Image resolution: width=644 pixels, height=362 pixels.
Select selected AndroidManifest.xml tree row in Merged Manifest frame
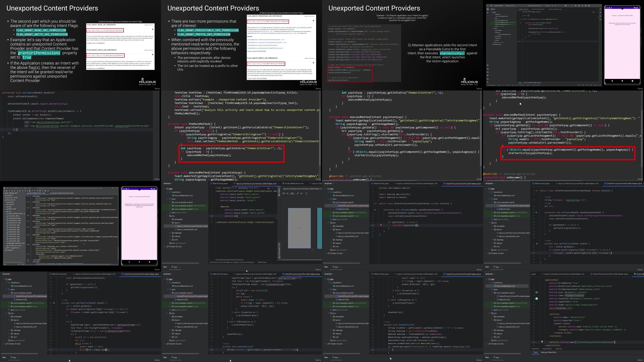pos(507,286)
